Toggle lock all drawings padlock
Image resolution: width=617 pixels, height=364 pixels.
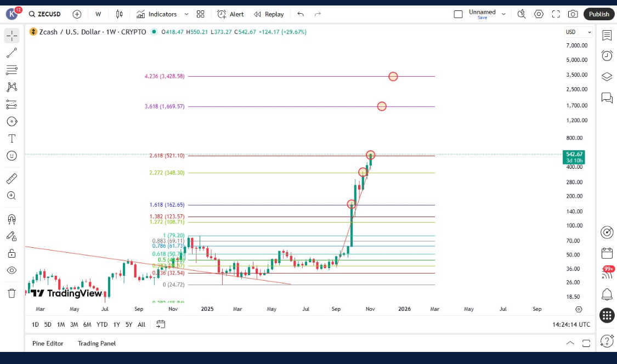12,253
